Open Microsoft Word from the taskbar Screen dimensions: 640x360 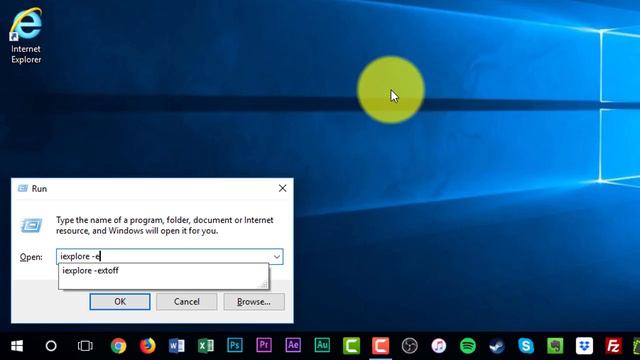point(177,346)
